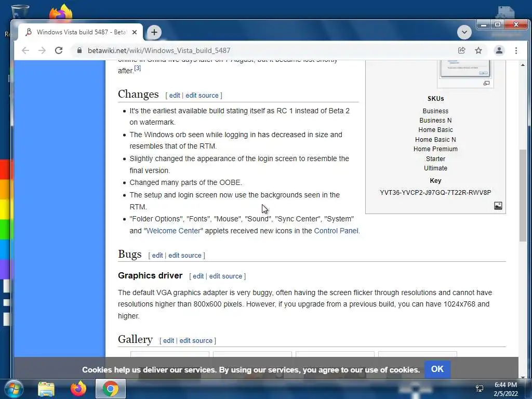Select the Windows Vista build 5487 tab

[x=81, y=32]
